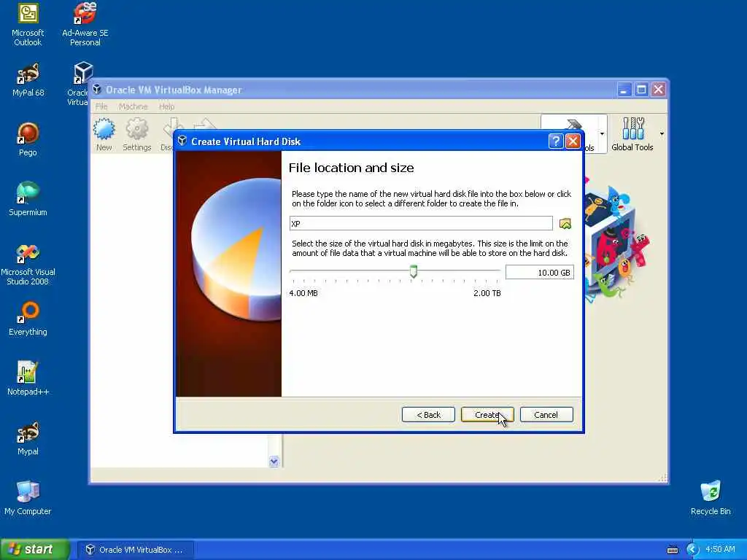Open the folder browse icon beside the file name
This screenshot has height=560, width=747.
click(565, 223)
